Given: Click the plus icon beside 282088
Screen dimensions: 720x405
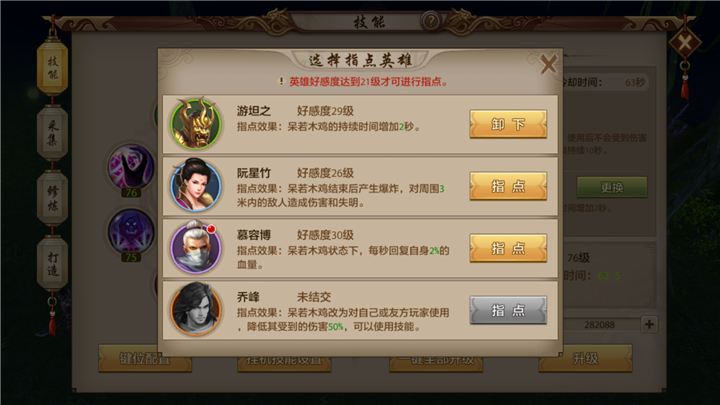Looking at the screenshot, I should point(649,324).
